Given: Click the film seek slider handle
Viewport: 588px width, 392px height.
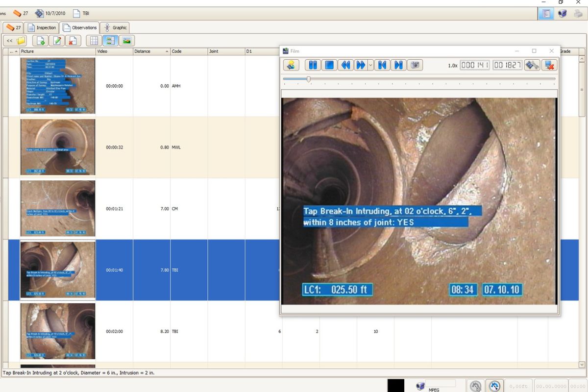Looking at the screenshot, I should click(x=308, y=79).
